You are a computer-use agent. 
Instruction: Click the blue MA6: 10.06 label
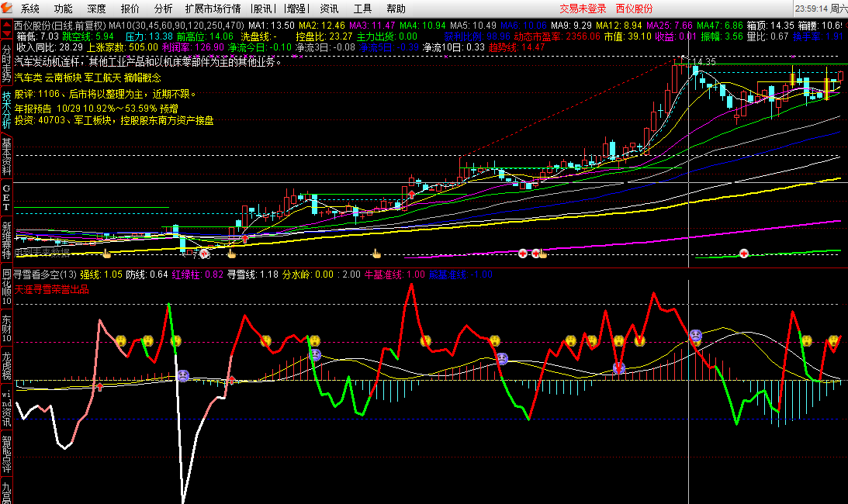tap(524, 26)
